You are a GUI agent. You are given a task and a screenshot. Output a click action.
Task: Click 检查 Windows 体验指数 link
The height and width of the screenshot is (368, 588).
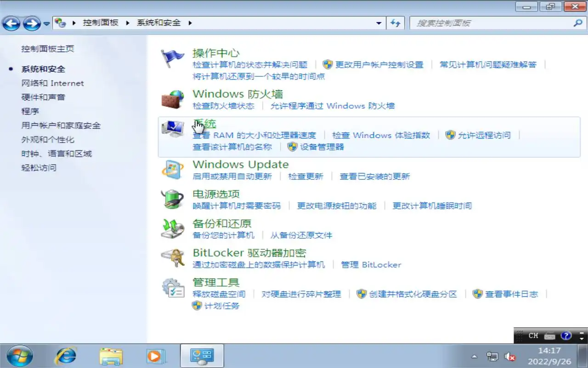click(x=381, y=135)
